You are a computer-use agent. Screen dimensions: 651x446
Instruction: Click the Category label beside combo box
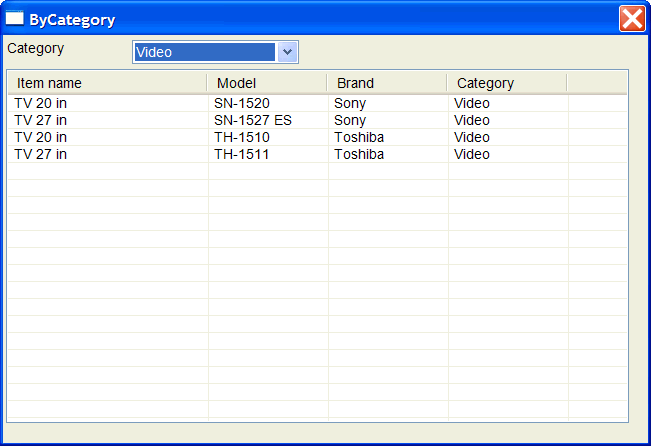(x=36, y=49)
